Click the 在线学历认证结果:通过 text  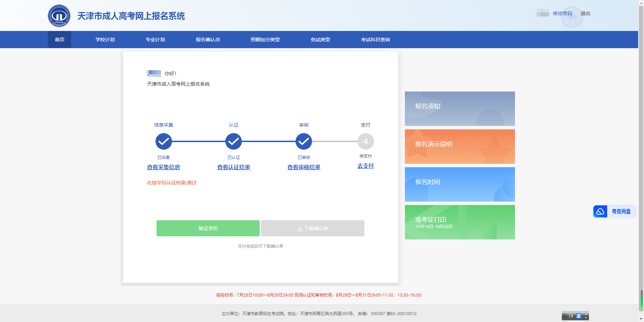pyautogui.click(x=172, y=183)
